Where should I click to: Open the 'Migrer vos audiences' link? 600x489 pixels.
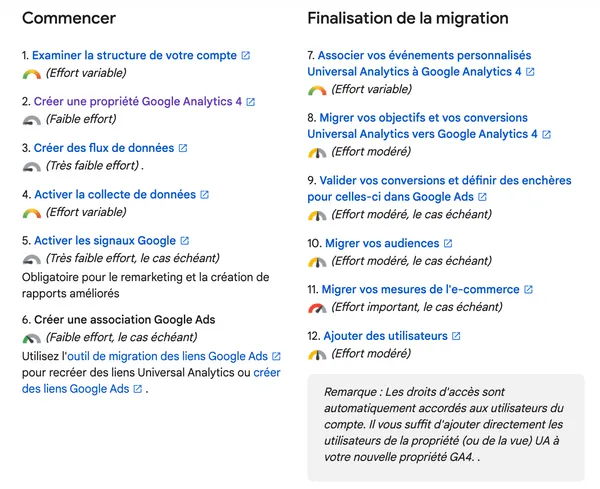382,243
